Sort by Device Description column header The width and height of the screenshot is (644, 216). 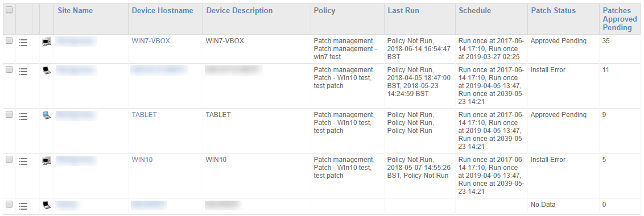click(240, 11)
